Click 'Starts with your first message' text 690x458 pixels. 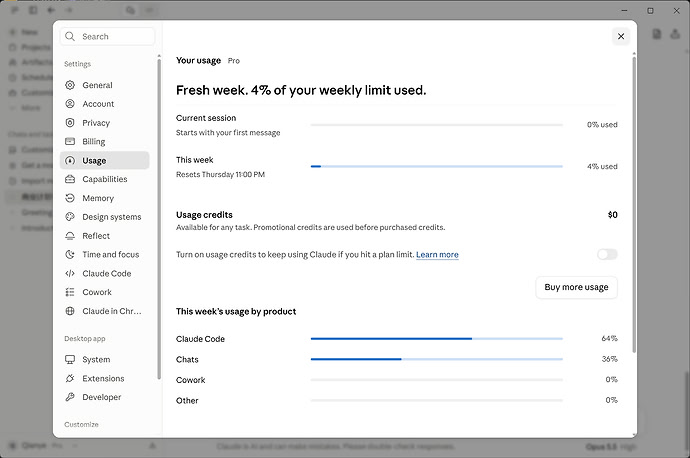tap(228, 133)
